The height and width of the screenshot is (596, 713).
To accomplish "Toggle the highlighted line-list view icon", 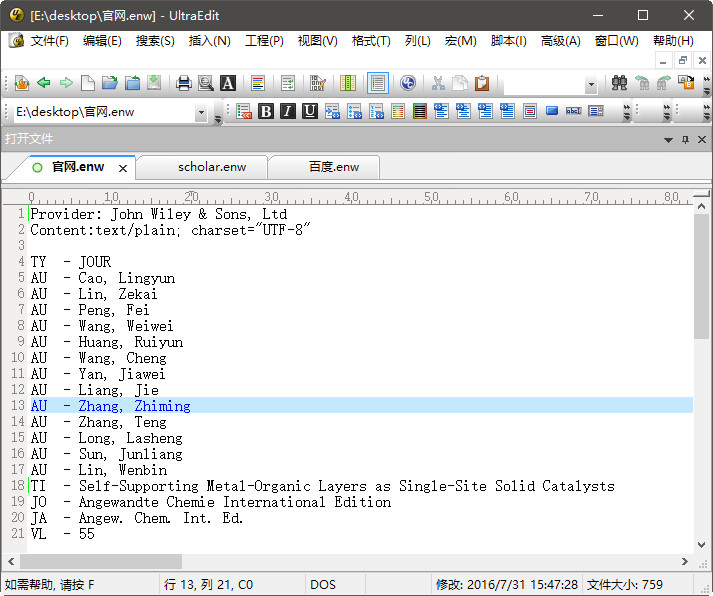I will pyautogui.click(x=377, y=83).
